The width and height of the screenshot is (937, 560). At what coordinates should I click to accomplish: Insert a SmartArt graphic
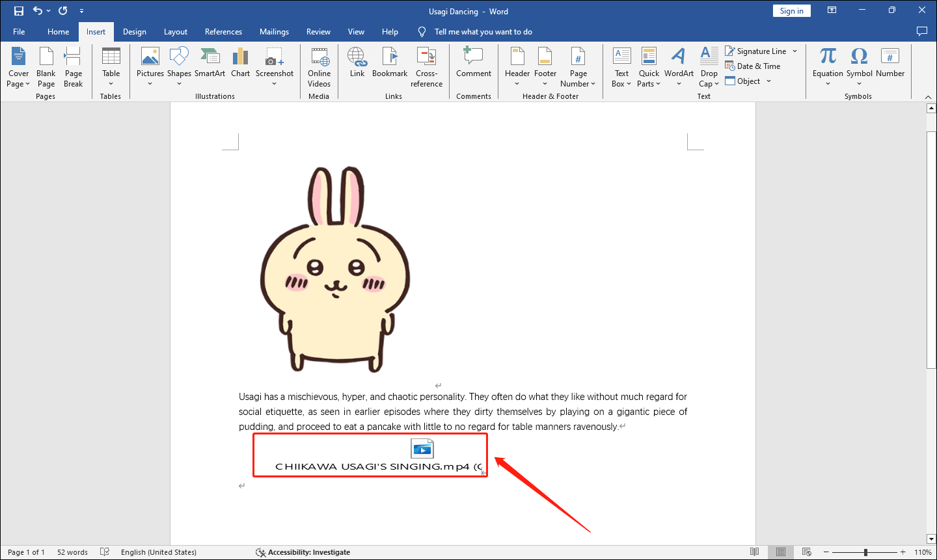point(210,62)
